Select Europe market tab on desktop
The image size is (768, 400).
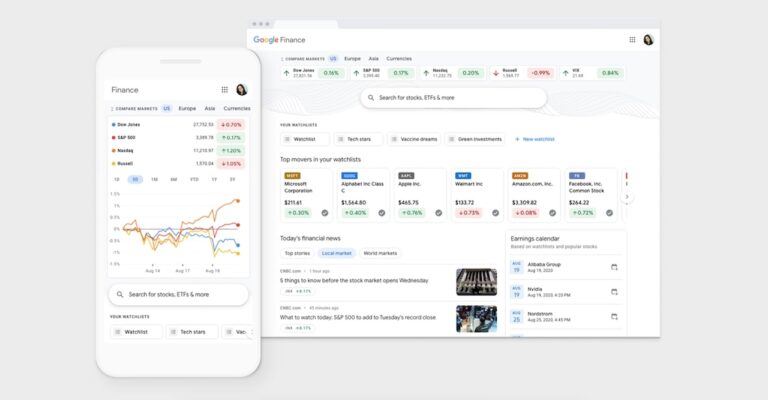[x=352, y=59]
